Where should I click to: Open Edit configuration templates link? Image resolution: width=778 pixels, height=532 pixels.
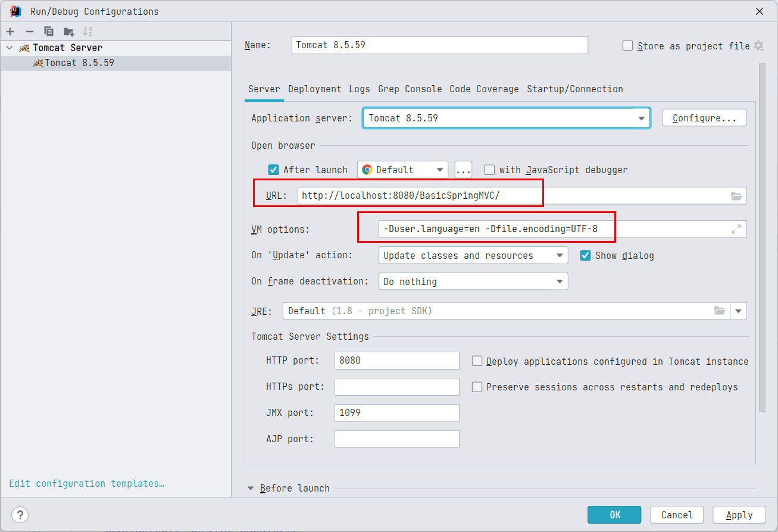coord(87,483)
